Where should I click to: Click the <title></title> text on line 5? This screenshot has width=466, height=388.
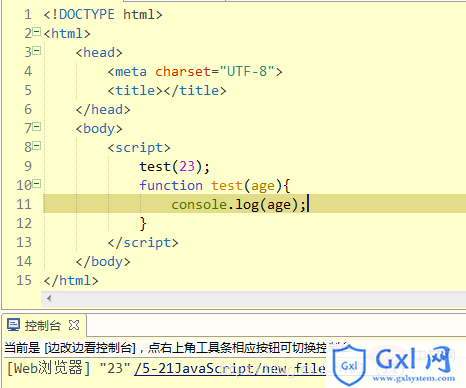[167, 91]
